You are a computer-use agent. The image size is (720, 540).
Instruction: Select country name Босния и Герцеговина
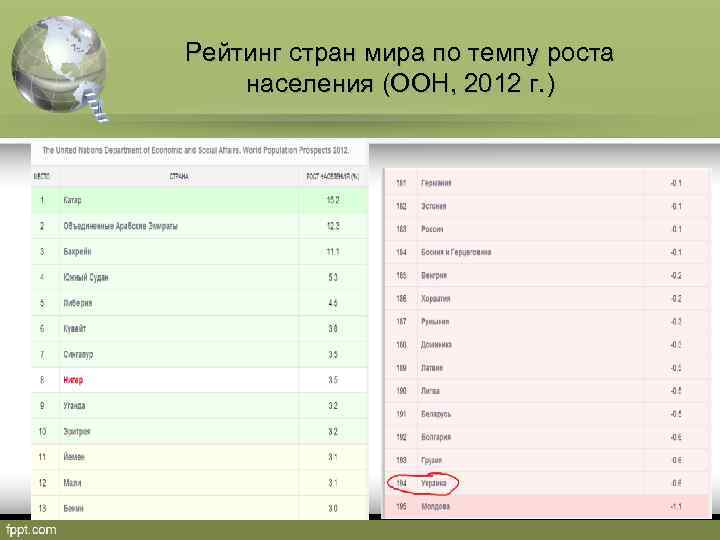click(x=456, y=252)
